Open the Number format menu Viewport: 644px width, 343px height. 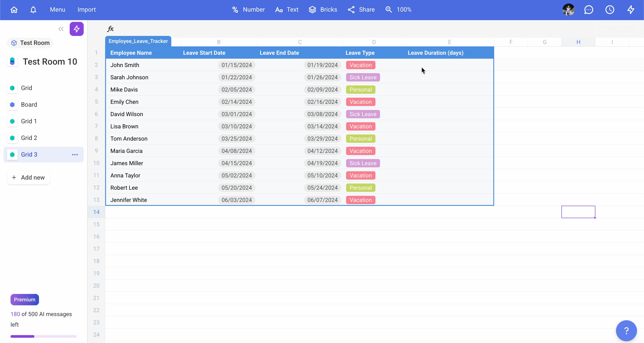pos(248,10)
